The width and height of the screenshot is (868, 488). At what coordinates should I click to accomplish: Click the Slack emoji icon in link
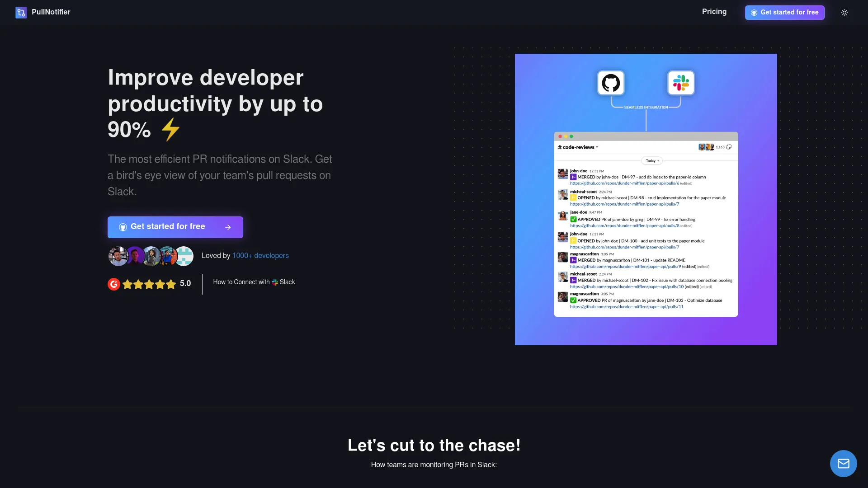[274, 282]
